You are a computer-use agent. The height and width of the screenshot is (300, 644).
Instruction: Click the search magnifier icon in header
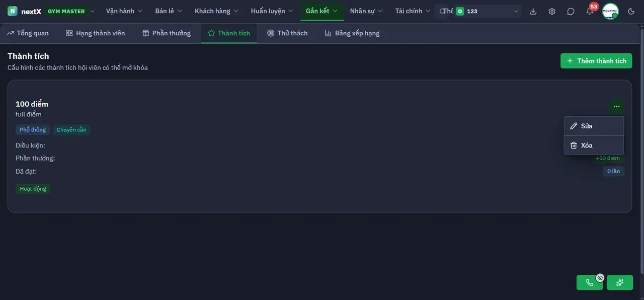coord(442,11)
